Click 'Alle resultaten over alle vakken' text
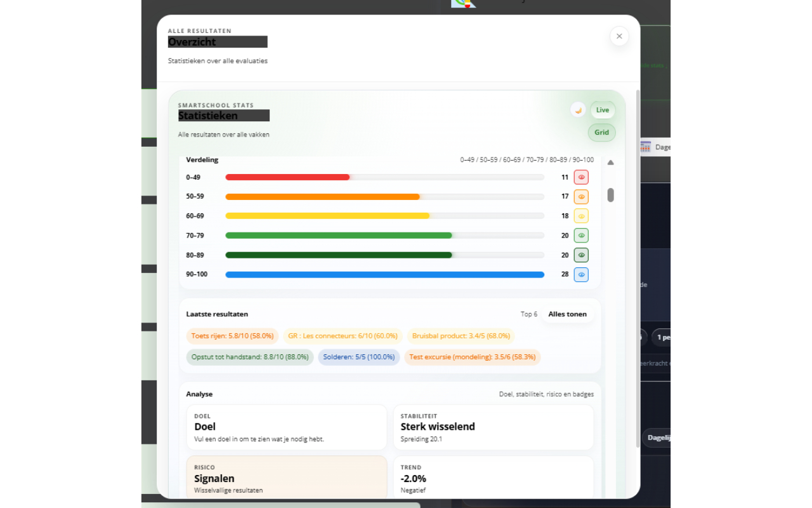 pos(224,135)
